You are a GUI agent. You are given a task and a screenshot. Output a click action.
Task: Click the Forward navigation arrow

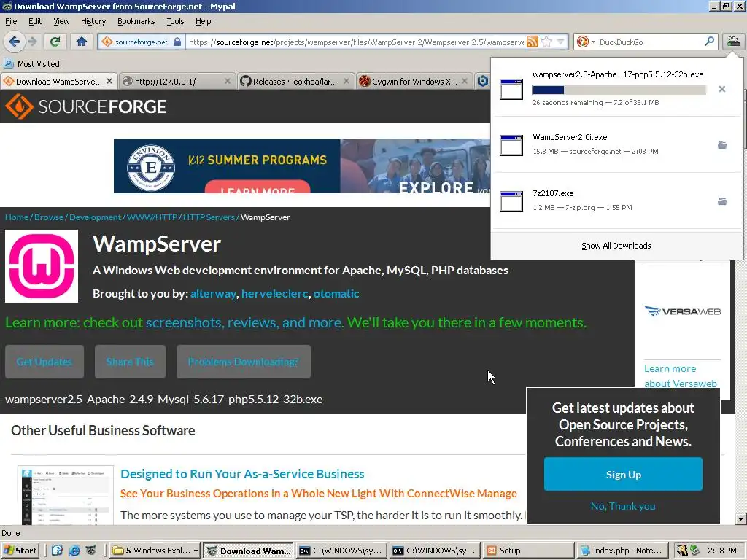[x=33, y=42]
